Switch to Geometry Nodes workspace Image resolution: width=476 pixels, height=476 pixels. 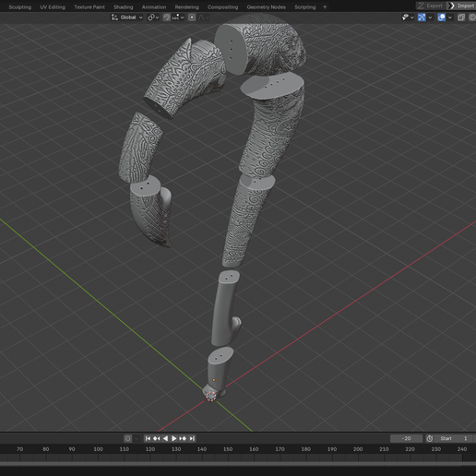click(266, 6)
